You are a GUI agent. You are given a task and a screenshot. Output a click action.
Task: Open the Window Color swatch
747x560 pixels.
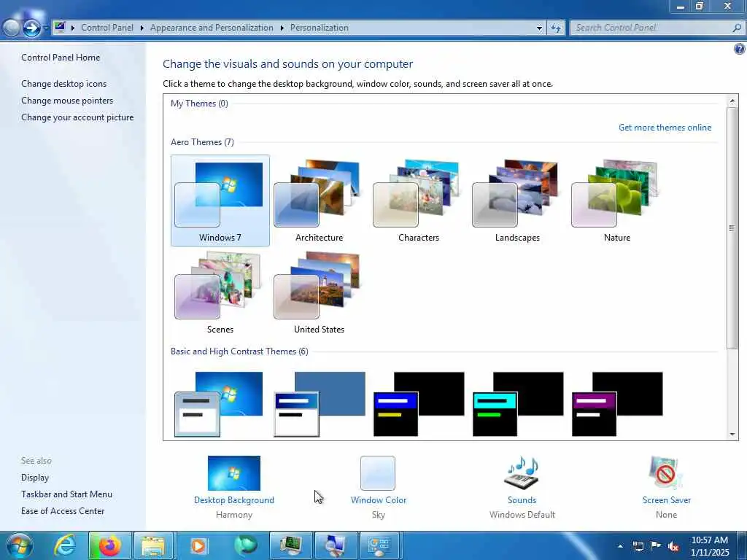tap(378, 472)
